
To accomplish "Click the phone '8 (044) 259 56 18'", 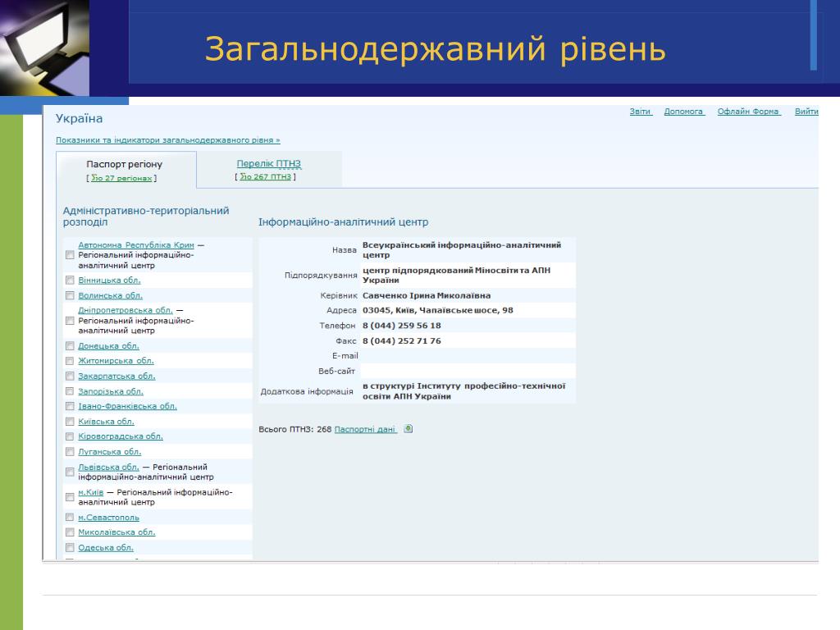I will coord(402,325).
